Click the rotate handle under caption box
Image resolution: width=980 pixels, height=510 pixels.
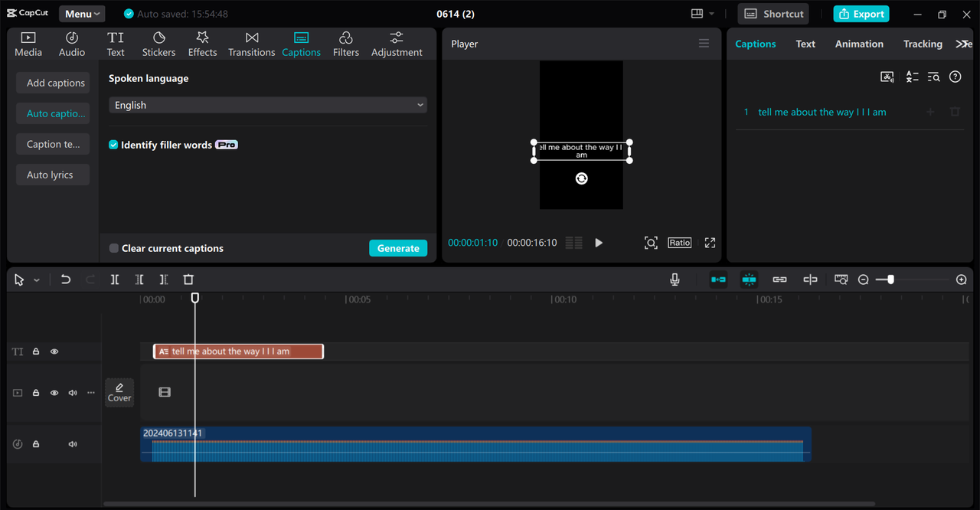[582, 178]
